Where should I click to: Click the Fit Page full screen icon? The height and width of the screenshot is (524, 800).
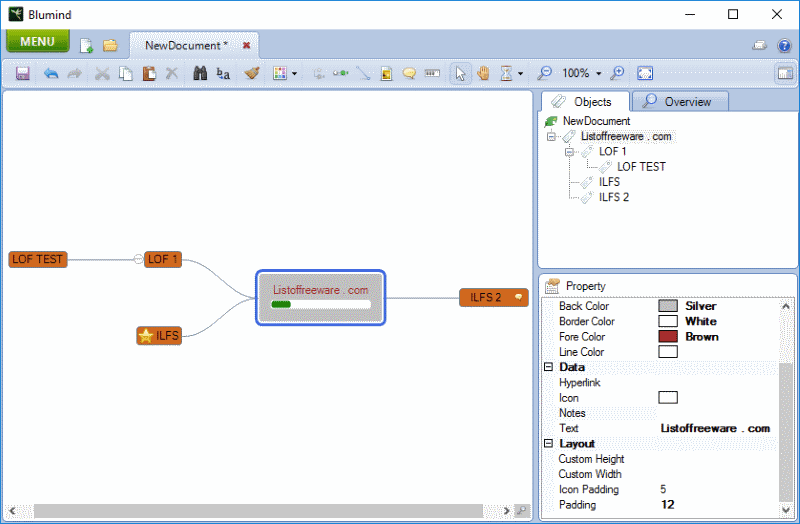645,73
